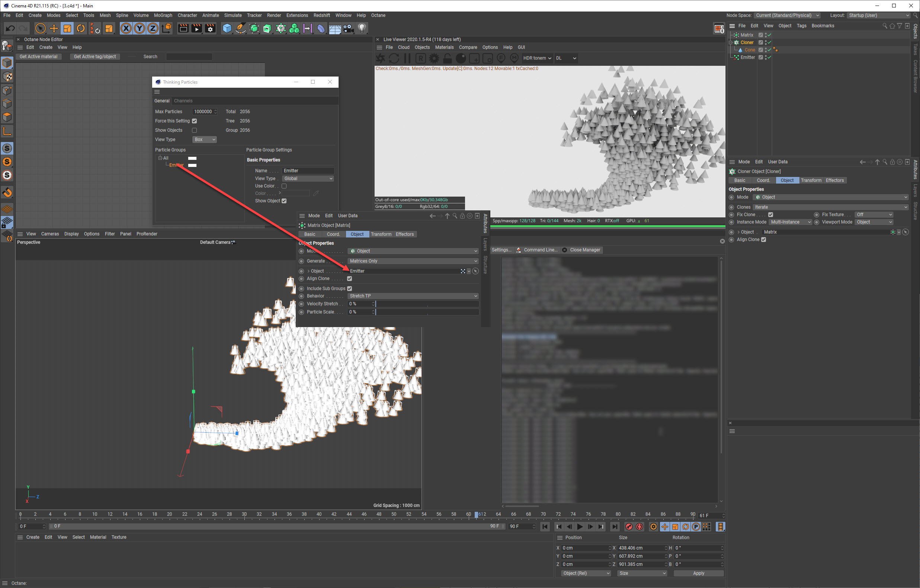Click the Apply button in coordinates
The height and width of the screenshot is (588, 920).
pos(698,573)
